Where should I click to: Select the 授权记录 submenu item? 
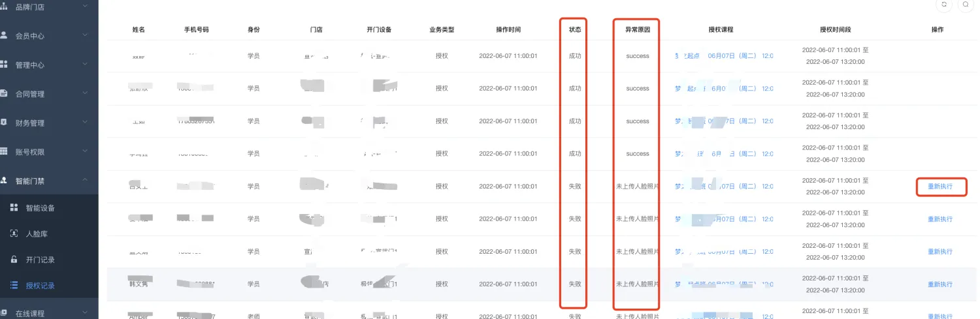(40, 285)
